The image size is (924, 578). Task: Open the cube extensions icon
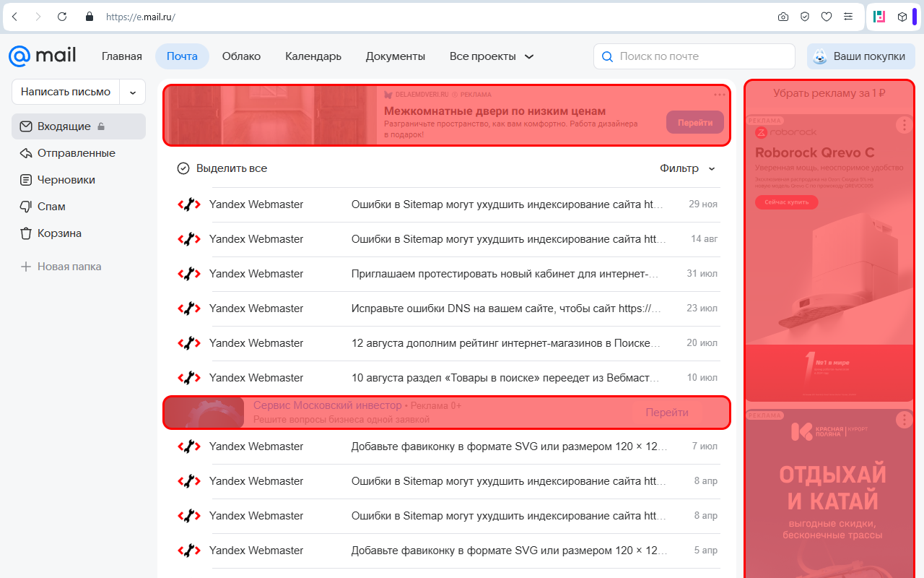[902, 17]
